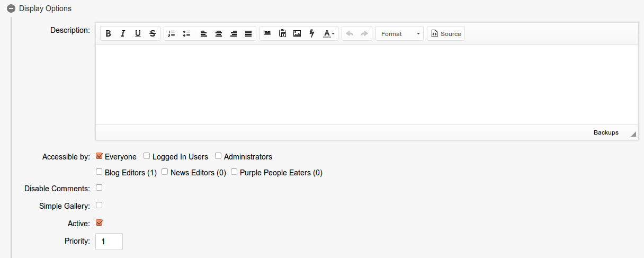Check the Blog Editors (1) checkbox
Screen dimensions: 644x258
[99, 172]
